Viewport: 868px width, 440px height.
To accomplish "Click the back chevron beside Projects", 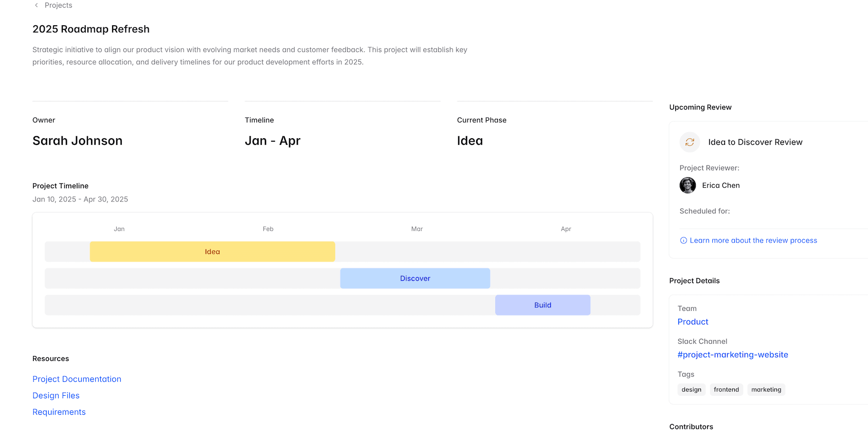I will tap(36, 5).
